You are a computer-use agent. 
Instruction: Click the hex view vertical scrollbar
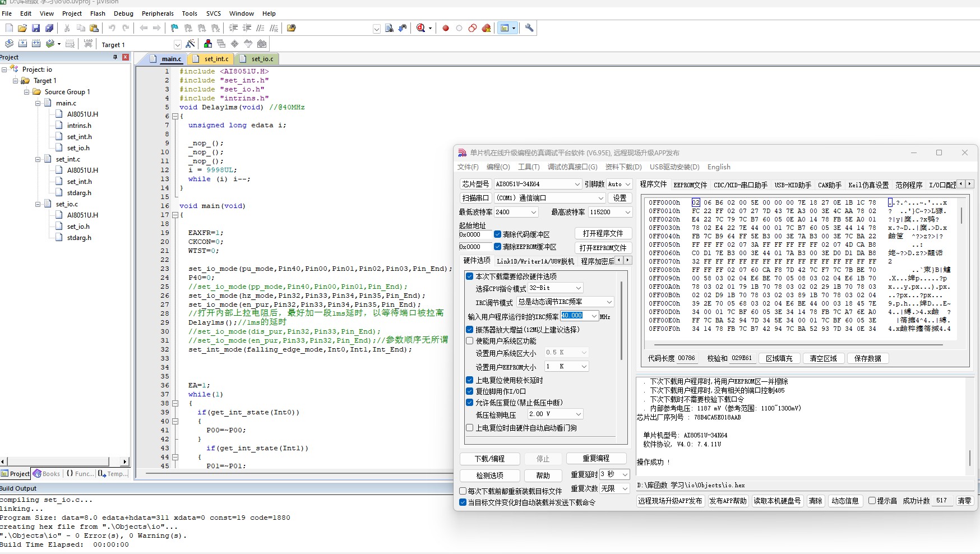(961, 215)
